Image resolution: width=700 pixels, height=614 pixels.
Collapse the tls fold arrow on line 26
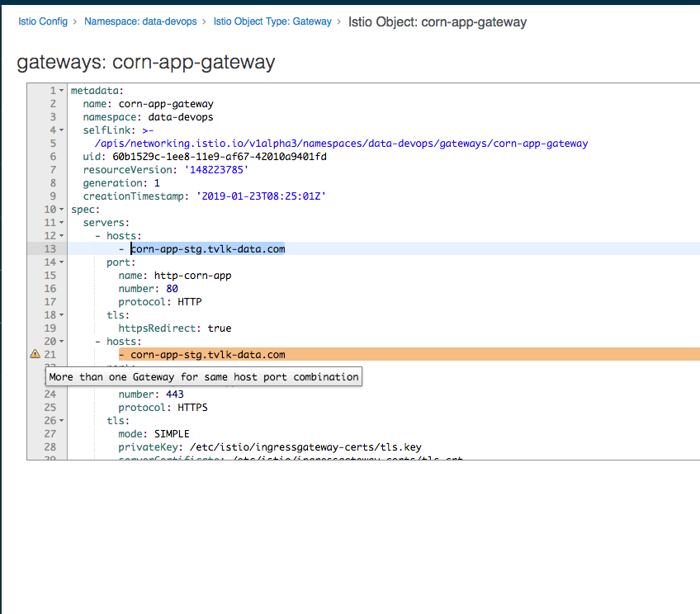tap(62, 421)
